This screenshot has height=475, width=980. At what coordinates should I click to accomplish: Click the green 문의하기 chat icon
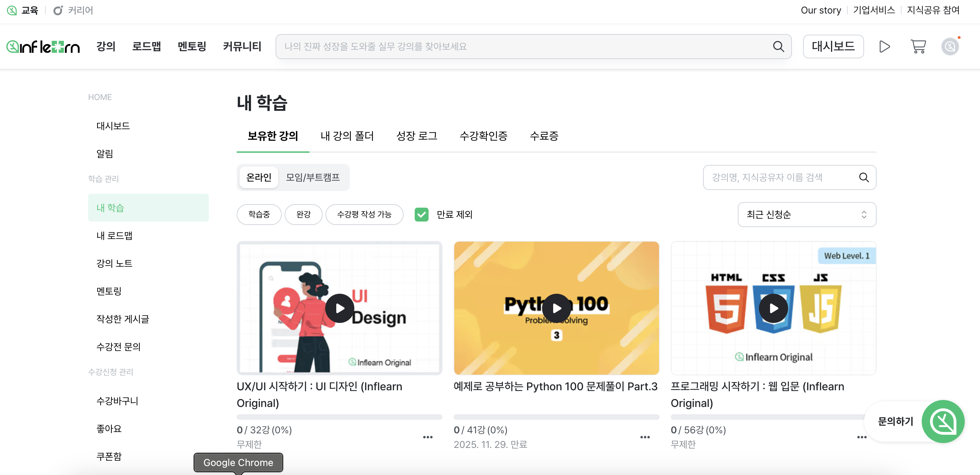point(943,421)
